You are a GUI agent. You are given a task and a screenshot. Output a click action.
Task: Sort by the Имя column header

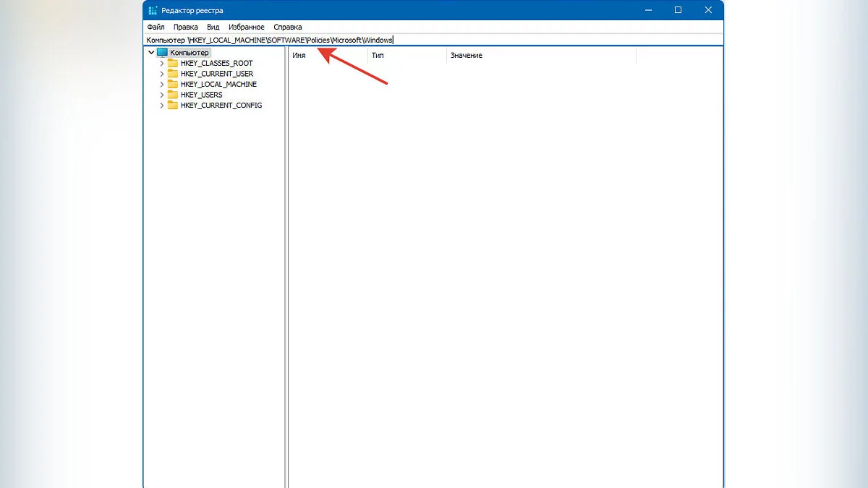click(328, 56)
